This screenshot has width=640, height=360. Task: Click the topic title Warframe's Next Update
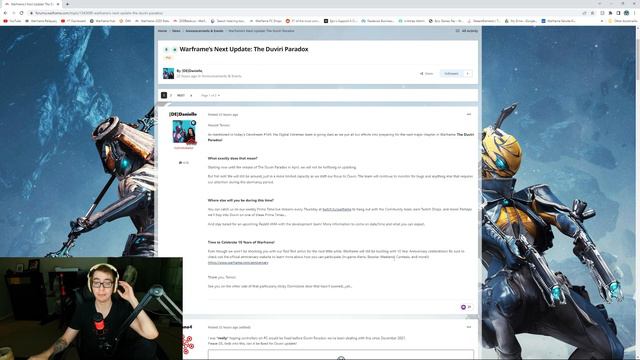[x=244, y=49]
